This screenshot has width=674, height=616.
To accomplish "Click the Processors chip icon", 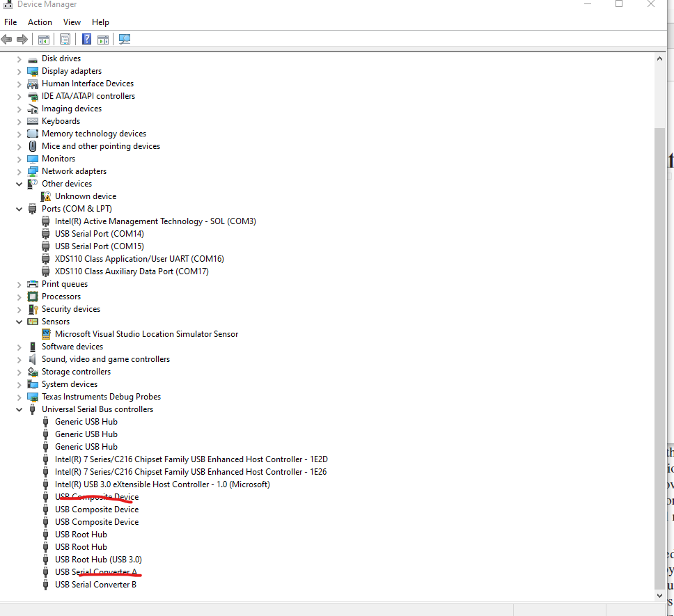I will point(33,297).
